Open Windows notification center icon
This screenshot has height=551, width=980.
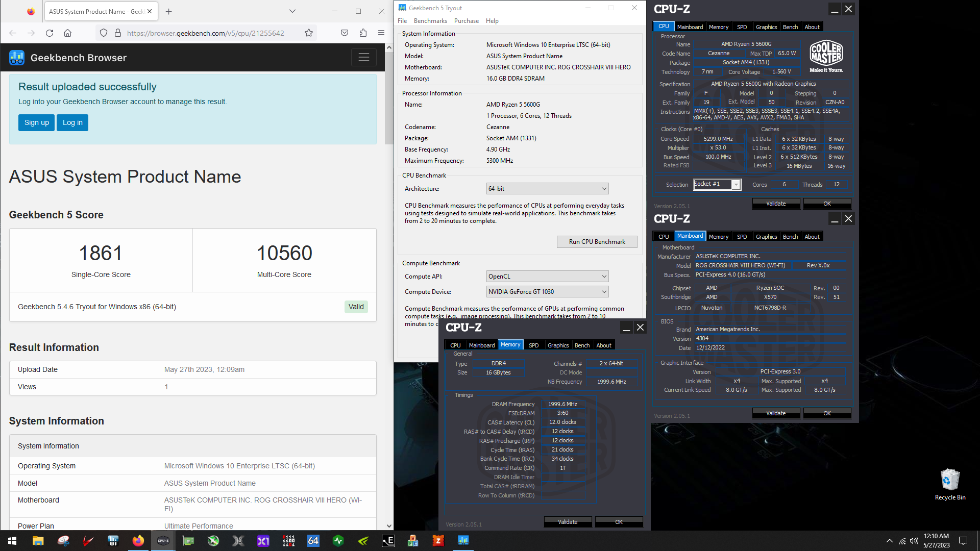click(x=963, y=541)
